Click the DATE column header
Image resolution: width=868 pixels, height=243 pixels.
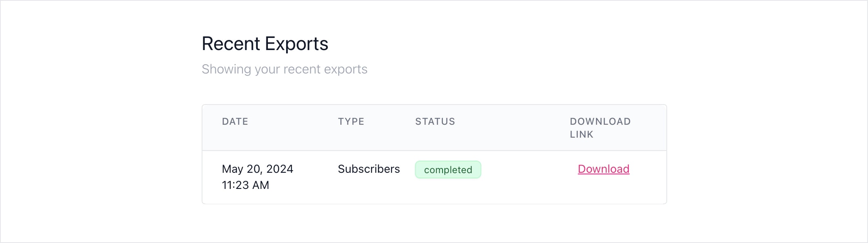235,121
